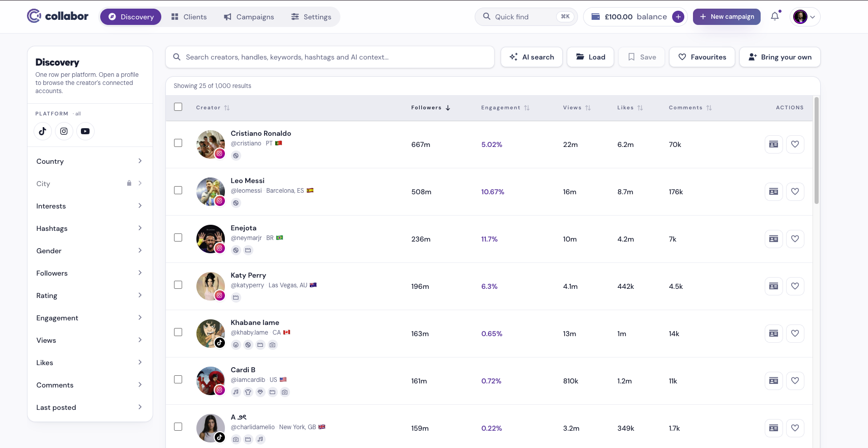
Task: Open the user avatar dropdown menu
Action: (805, 17)
